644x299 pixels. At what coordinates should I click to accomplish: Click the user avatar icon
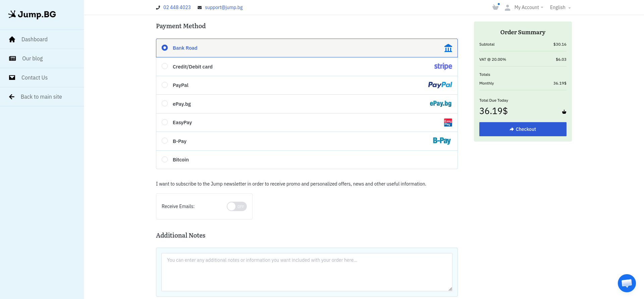(507, 7)
